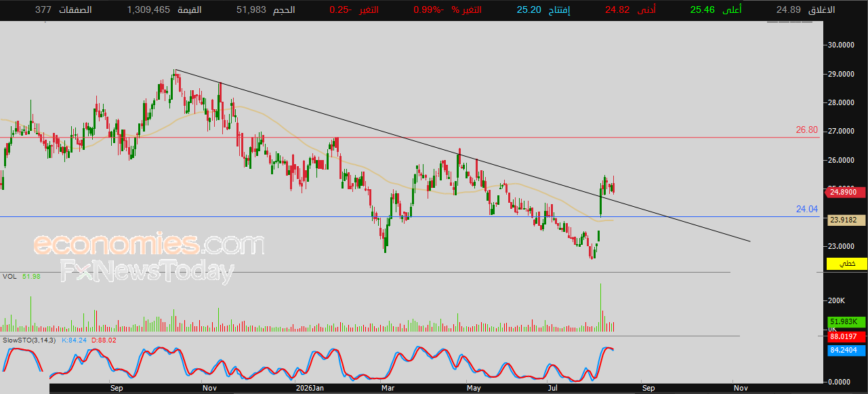Click the blue 84.2404 stochastic K tag
The image size is (868, 394).
(x=847, y=350)
